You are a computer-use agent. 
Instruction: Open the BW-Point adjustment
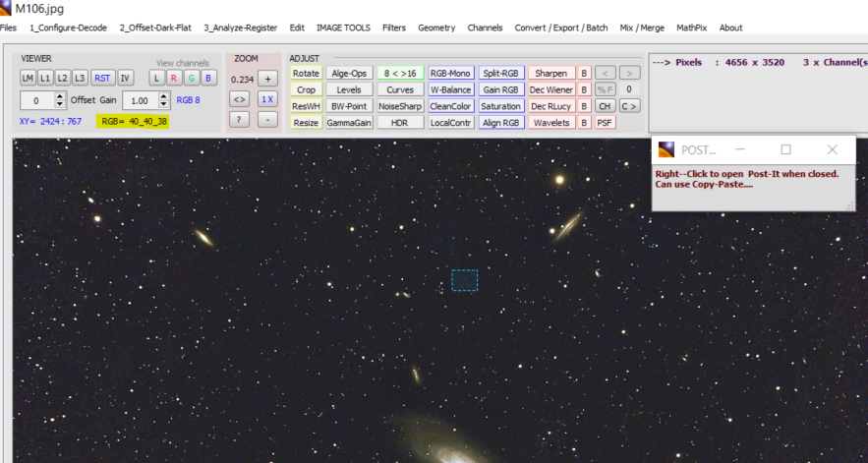pos(349,106)
